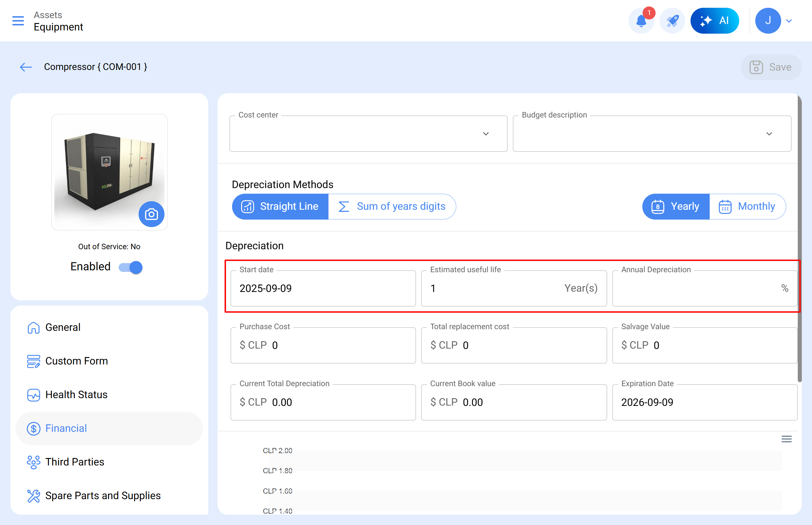Select Sum of years digits method

pos(392,207)
